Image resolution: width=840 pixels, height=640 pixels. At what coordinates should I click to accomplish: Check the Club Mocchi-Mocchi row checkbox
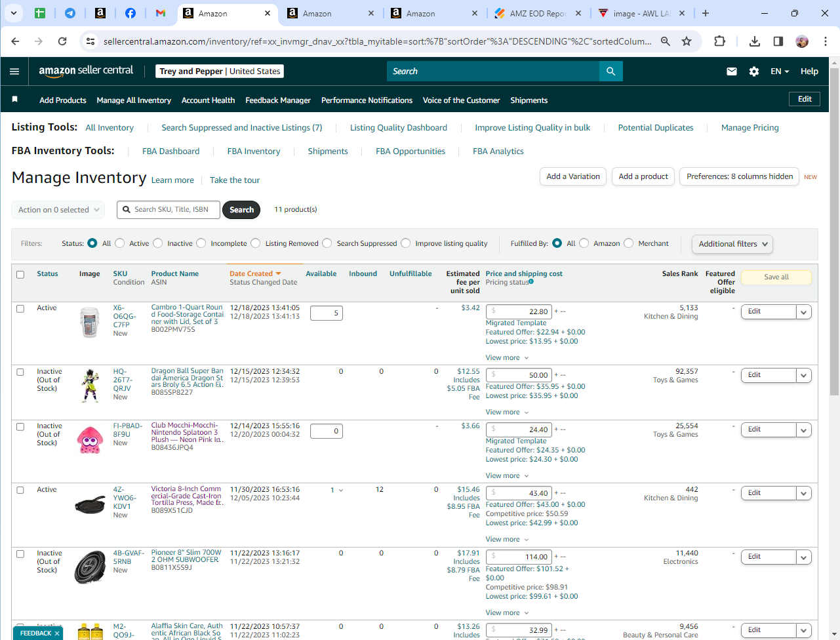(20, 427)
